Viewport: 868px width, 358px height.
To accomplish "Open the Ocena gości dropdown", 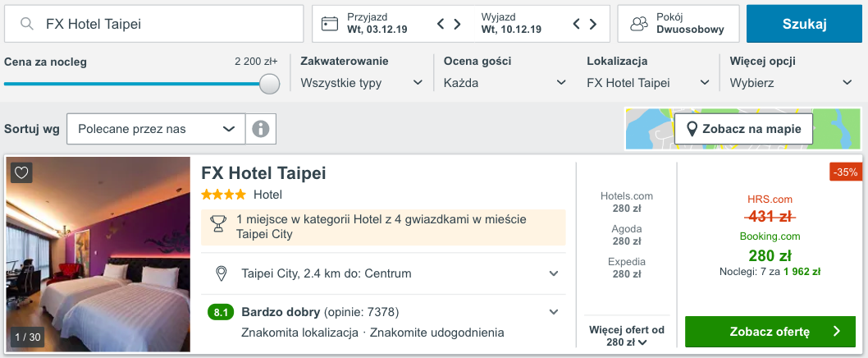I will tap(504, 83).
